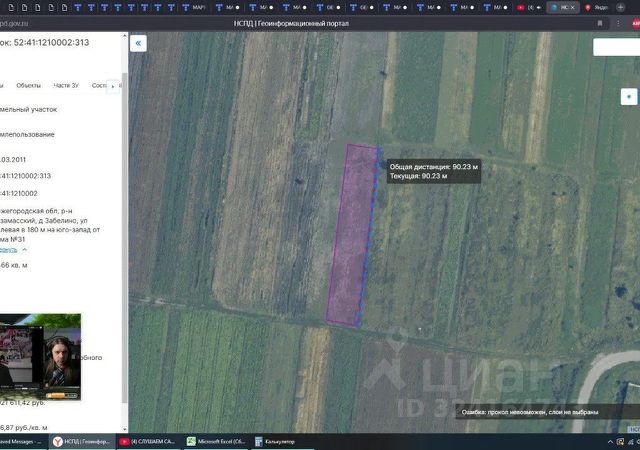Open the Объекты tab
This screenshot has height=450, width=640.
29,85
